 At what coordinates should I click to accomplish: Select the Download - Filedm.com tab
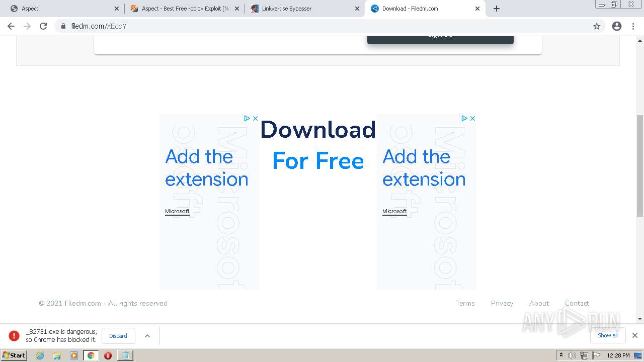[425, 9]
